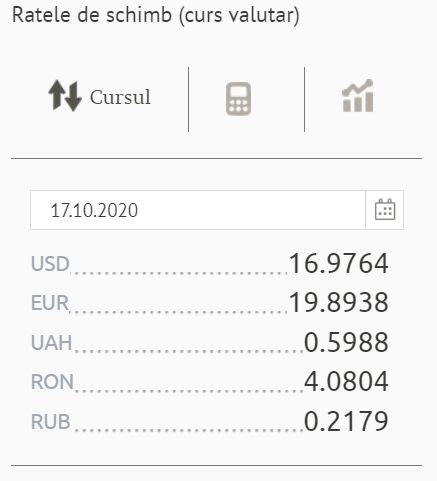Click the UAH rate value 0.5988
Screen dimensions: 437x481
point(346,342)
